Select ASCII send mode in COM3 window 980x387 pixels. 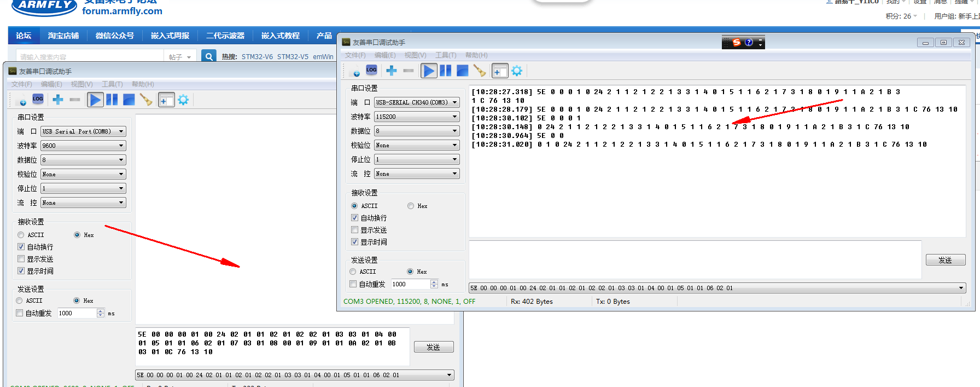(353, 272)
